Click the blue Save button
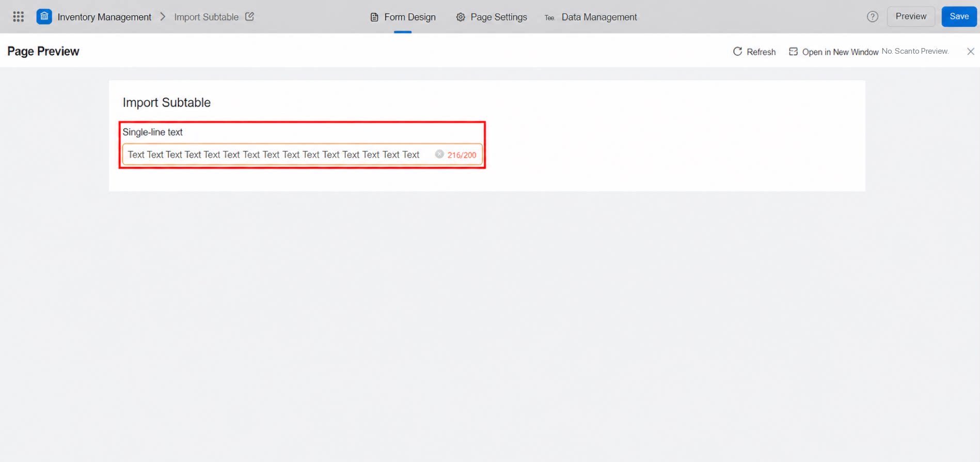 pos(959,17)
